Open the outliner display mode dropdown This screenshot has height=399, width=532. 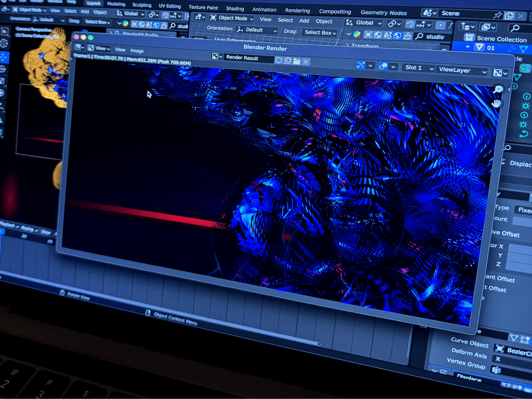point(468,27)
